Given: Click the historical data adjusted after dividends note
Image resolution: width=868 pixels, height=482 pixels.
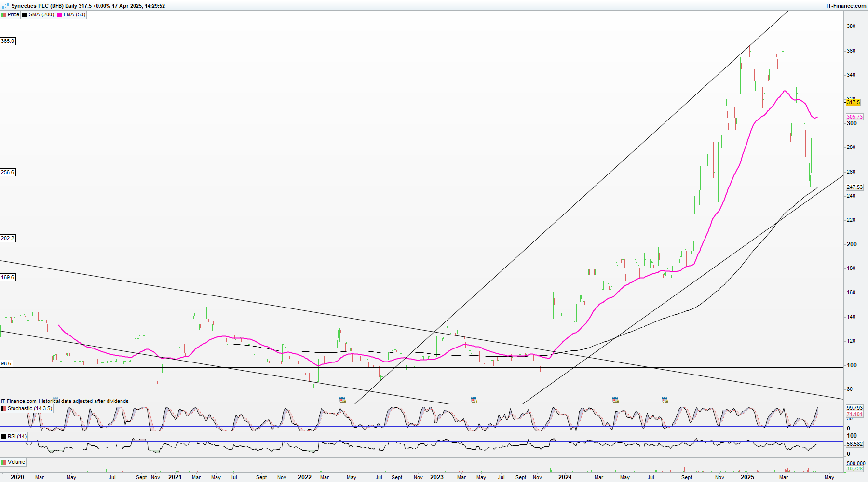Looking at the screenshot, I should point(83,401).
